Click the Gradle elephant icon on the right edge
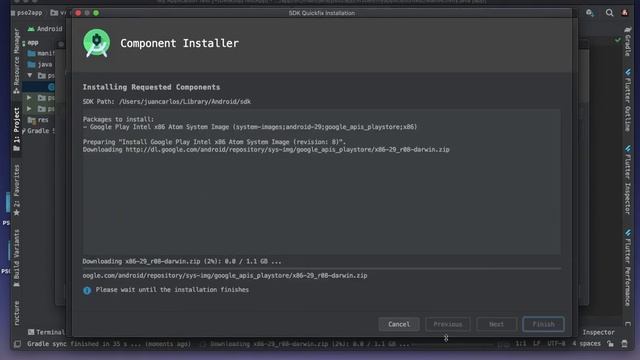Image resolution: width=640 pixels, height=360 pixels. point(628,30)
